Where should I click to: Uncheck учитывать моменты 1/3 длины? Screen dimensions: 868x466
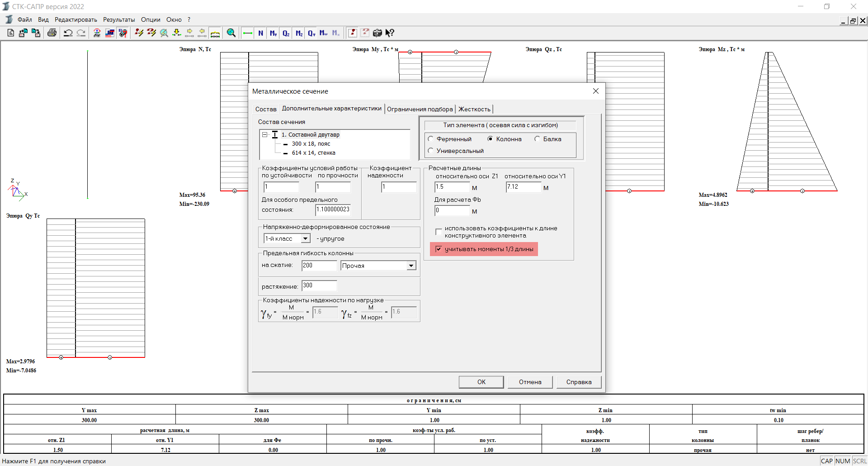439,249
